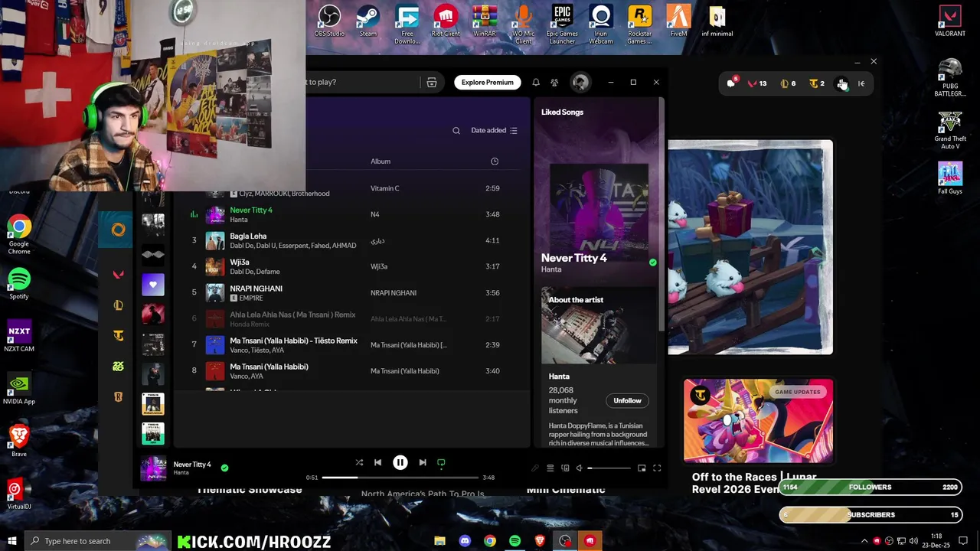
Task: Open the queue in Spotify
Action: [x=550, y=468]
